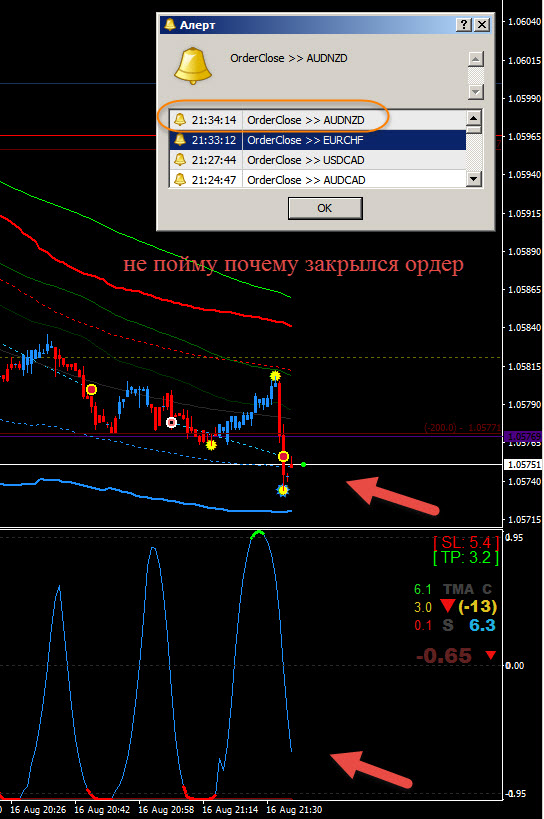This screenshot has width=544, height=819.
Task: Click the SL: 5.4 label
Action: (466, 543)
